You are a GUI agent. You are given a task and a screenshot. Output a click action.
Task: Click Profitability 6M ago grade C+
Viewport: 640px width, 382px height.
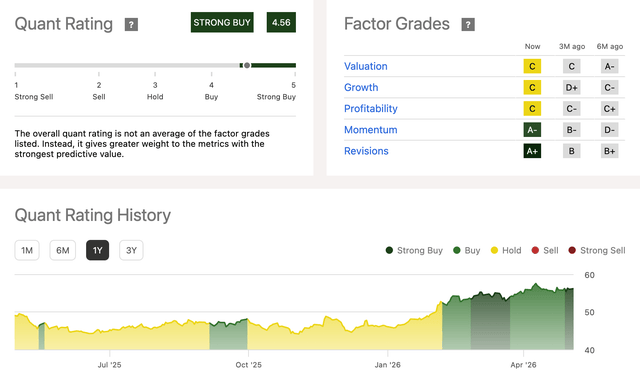tap(609, 109)
